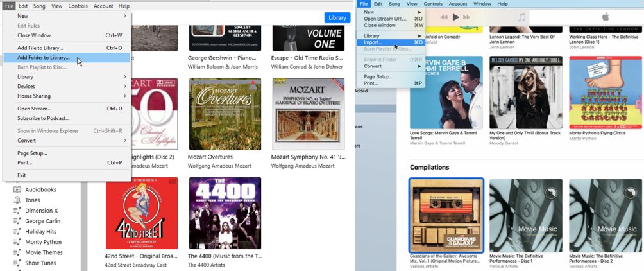Screen dimensions: 644x271
Task: Open Marvin Gaye & Tammi Terrell album cover
Action: coord(446,92)
